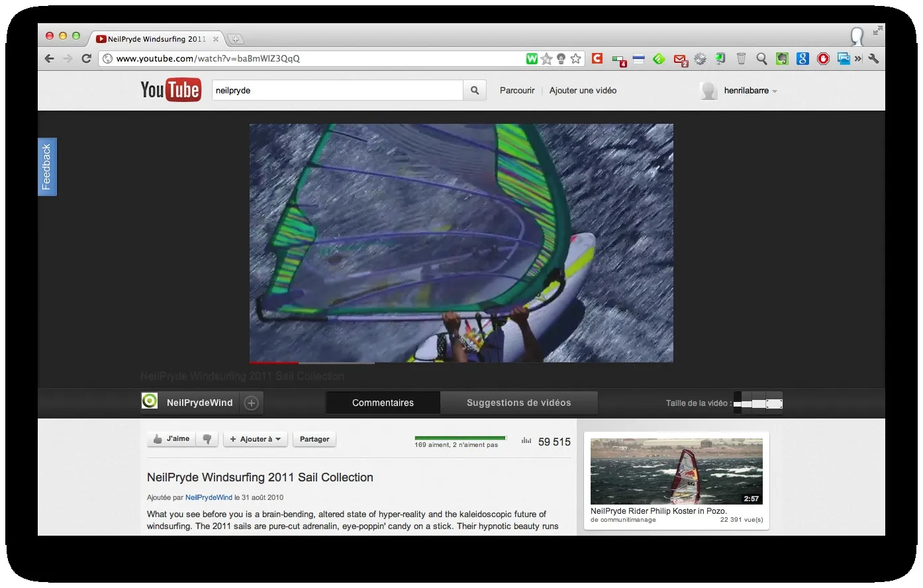Bookmark this page with the star icon
This screenshot has height=588, width=923.
coord(576,59)
